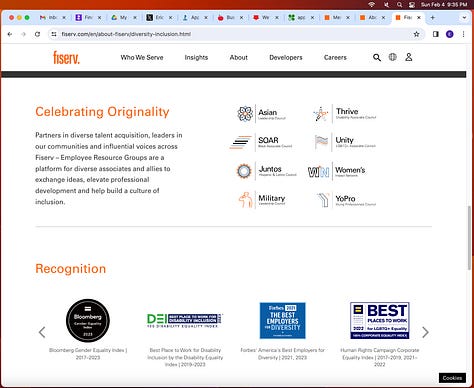The width and height of the screenshot is (474, 388).
Task: Open a new browser tab with plus
Action: pyautogui.click(x=432, y=18)
